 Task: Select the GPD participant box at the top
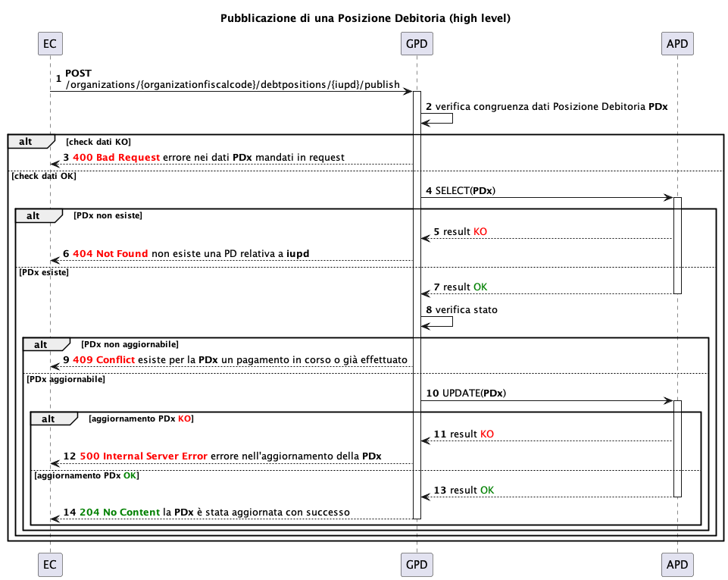(x=417, y=44)
